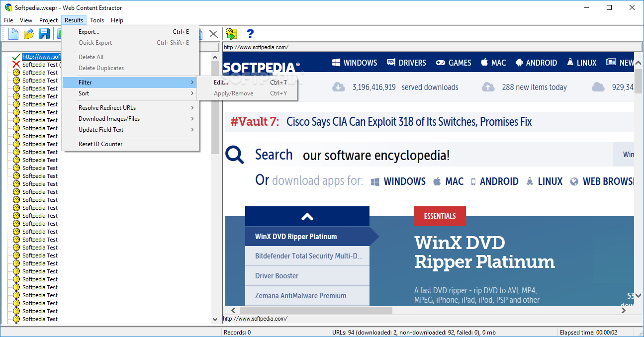Click the phone icon before ANDROID in apps row

click(x=473, y=181)
